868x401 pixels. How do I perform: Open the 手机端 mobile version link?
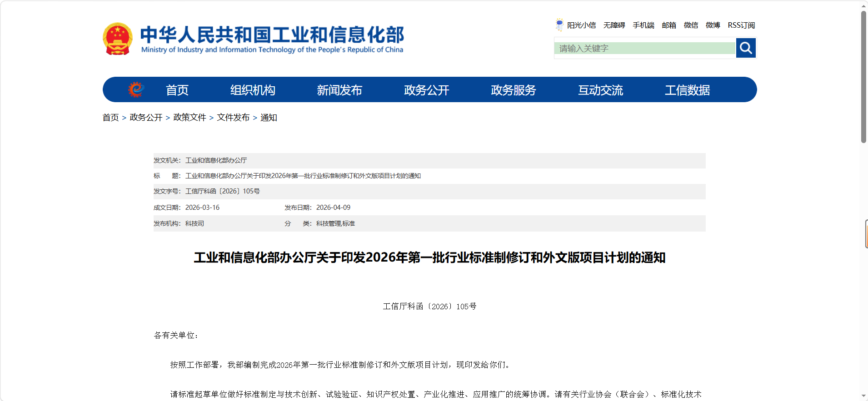tap(644, 25)
